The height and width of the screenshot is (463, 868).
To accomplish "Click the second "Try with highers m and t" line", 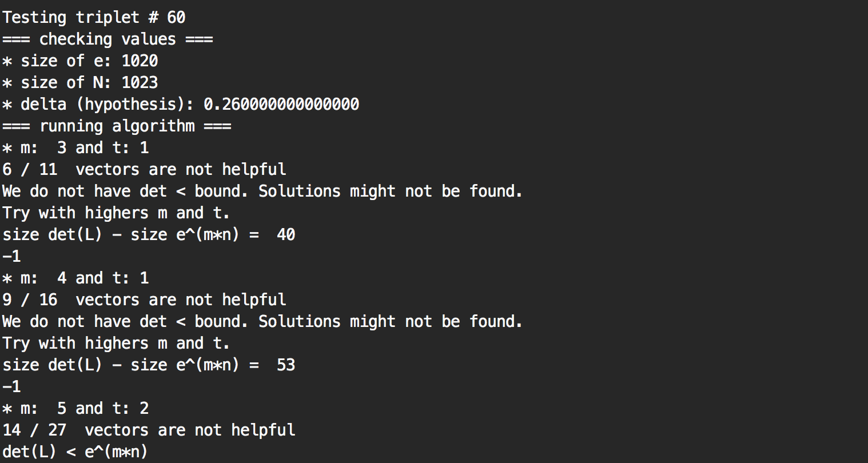I will coord(116,343).
